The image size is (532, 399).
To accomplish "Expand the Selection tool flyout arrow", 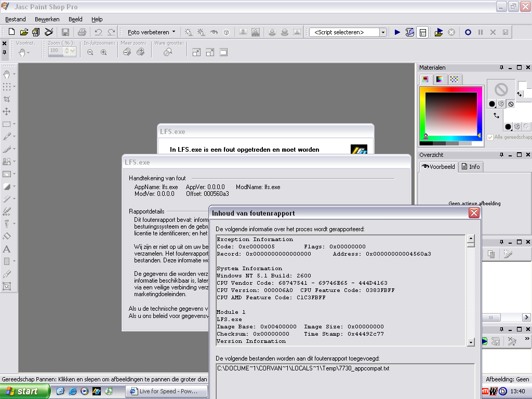I will pos(14,124).
